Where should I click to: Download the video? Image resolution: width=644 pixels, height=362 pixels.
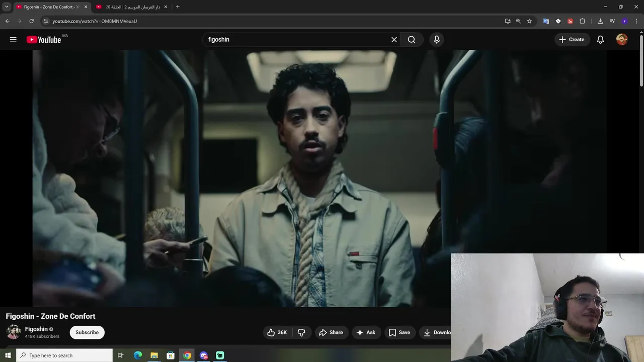tap(435, 332)
